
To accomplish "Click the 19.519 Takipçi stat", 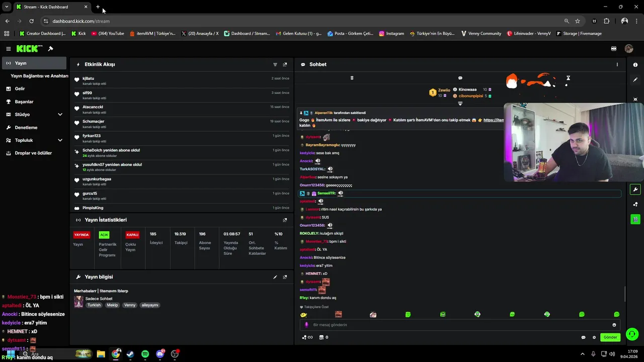I will tap(181, 238).
